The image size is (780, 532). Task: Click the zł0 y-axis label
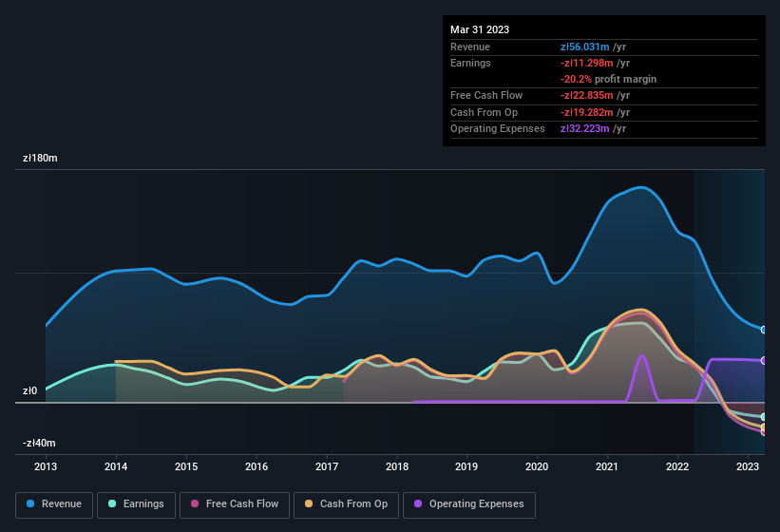pyautogui.click(x=29, y=390)
